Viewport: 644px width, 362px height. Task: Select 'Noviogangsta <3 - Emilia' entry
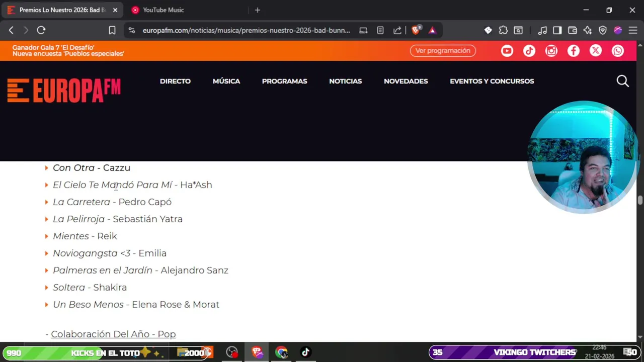(x=110, y=253)
